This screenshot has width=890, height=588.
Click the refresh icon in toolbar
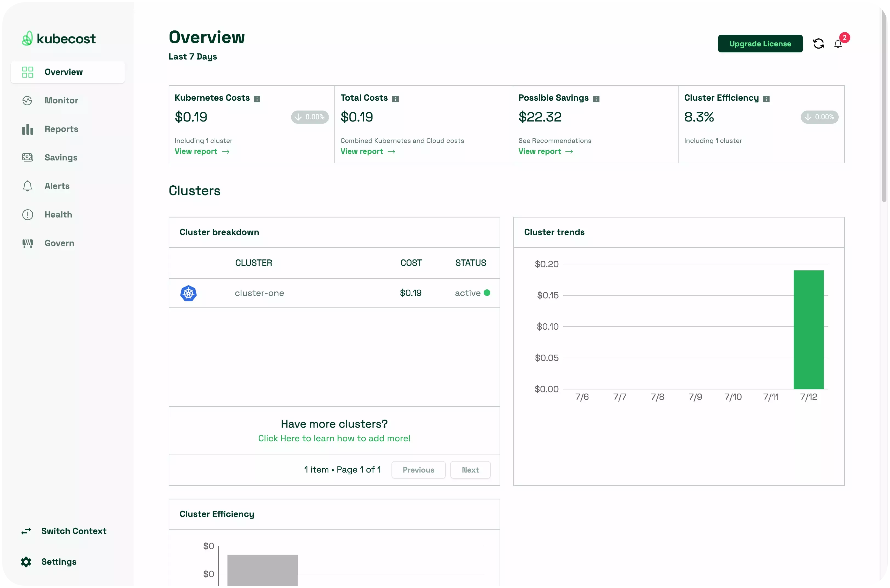(x=818, y=43)
